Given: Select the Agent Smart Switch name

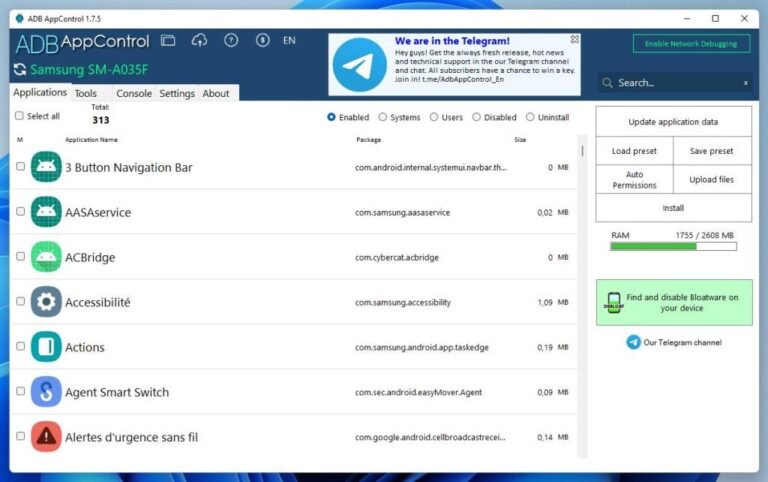Looking at the screenshot, I should pos(117,392).
